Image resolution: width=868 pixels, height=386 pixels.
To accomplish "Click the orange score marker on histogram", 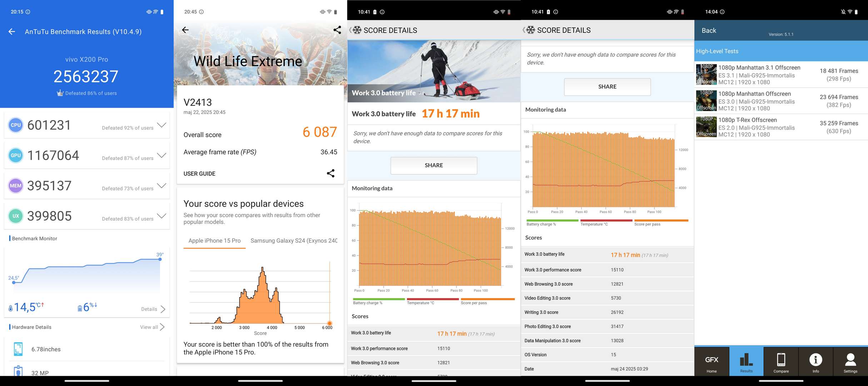I will click(x=329, y=323).
